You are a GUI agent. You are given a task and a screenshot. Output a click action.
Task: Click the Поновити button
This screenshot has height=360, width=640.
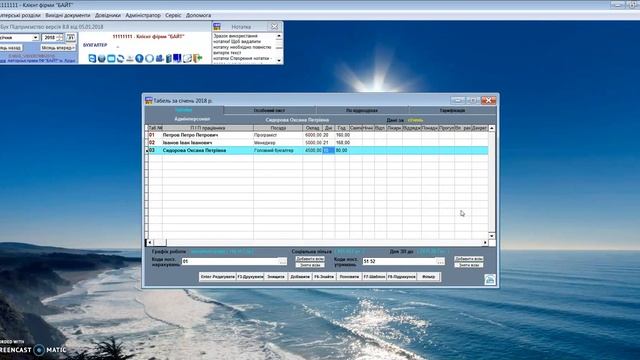[x=349, y=277]
